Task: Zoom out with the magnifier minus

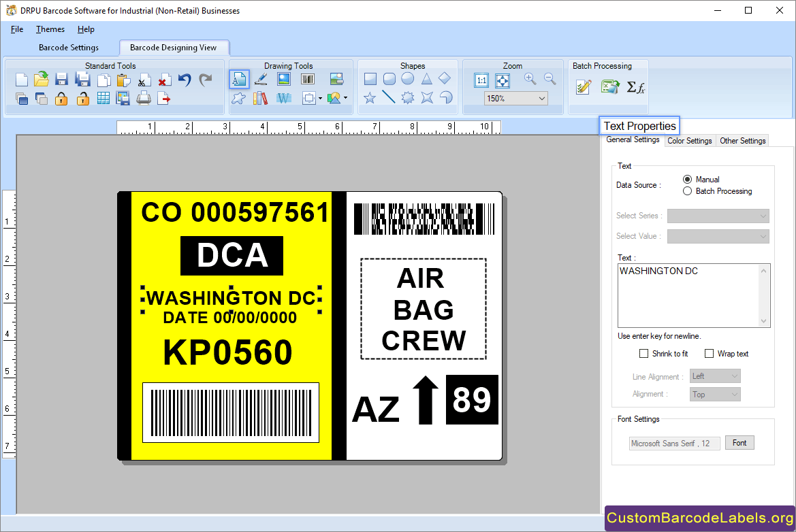Action: pyautogui.click(x=550, y=79)
